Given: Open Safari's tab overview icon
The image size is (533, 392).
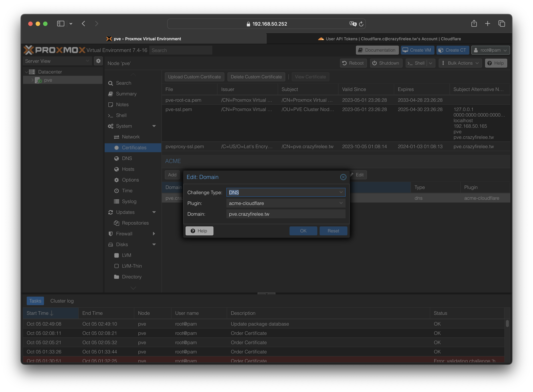Looking at the screenshot, I should click(x=501, y=24).
